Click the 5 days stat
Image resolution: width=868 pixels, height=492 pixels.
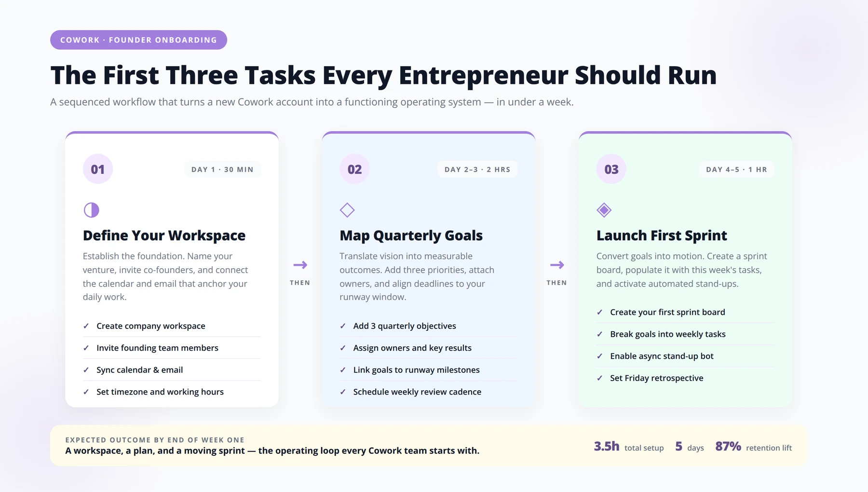(x=690, y=447)
